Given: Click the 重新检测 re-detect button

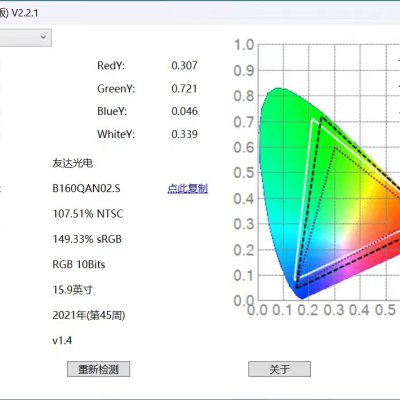Looking at the screenshot, I should click(x=98, y=369).
